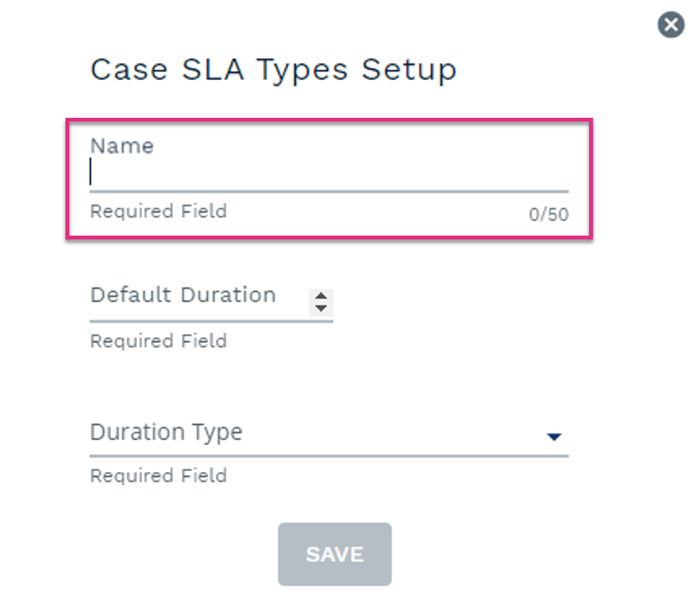Click the down arrow on Default Duration stepper
The height and width of the screenshot is (609, 700).
321,308
